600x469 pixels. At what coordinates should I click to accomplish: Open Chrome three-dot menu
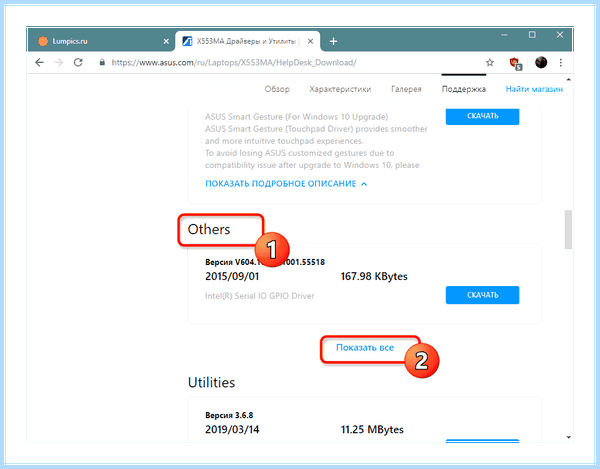click(561, 62)
